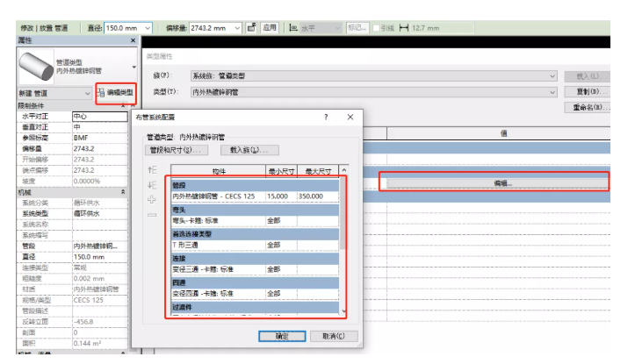The image size is (635, 364).
Task: Click 偏移量 property value 2743.2
Action: tap(99, 149)
